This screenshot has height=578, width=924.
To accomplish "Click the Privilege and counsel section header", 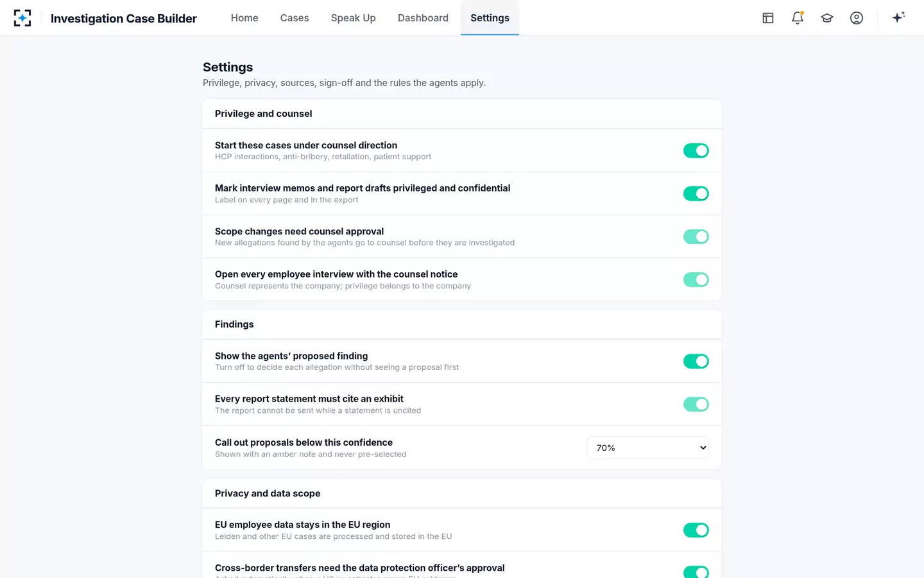I will [263, 114].
